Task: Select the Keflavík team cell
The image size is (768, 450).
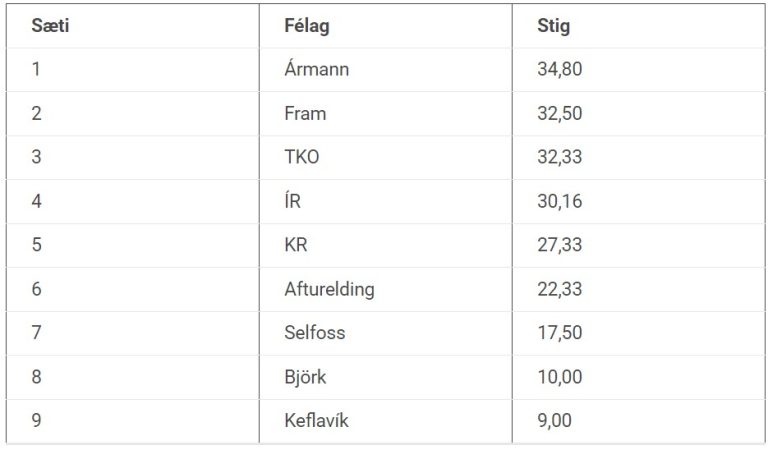Action: pyautogui.click(x=317, y=421)
